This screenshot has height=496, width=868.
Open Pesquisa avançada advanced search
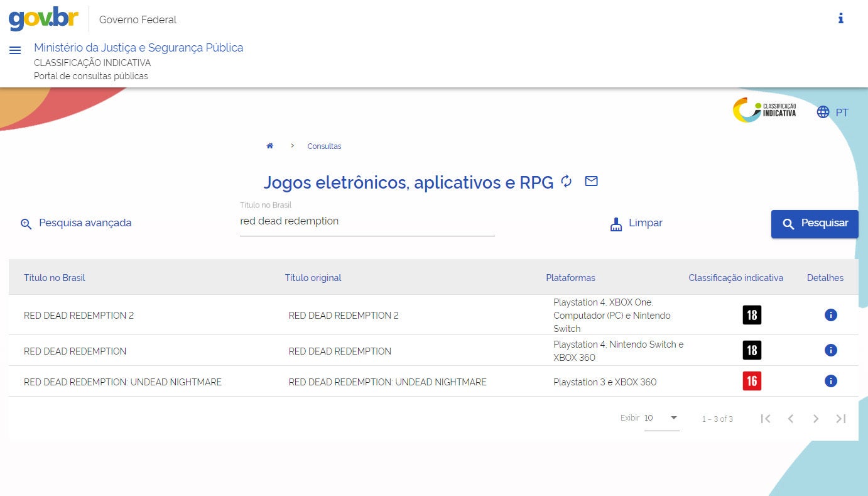pyautogui.click(x=76, y=223)
